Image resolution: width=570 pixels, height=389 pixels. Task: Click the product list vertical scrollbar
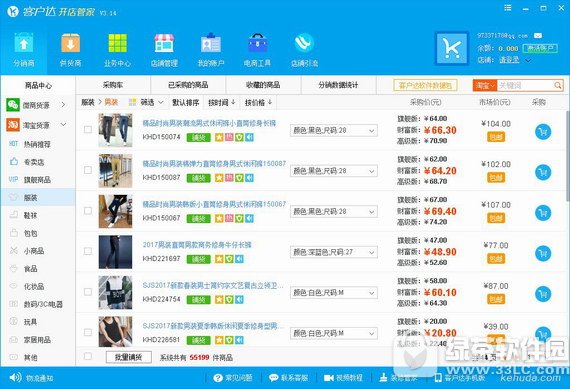[567, 156]
